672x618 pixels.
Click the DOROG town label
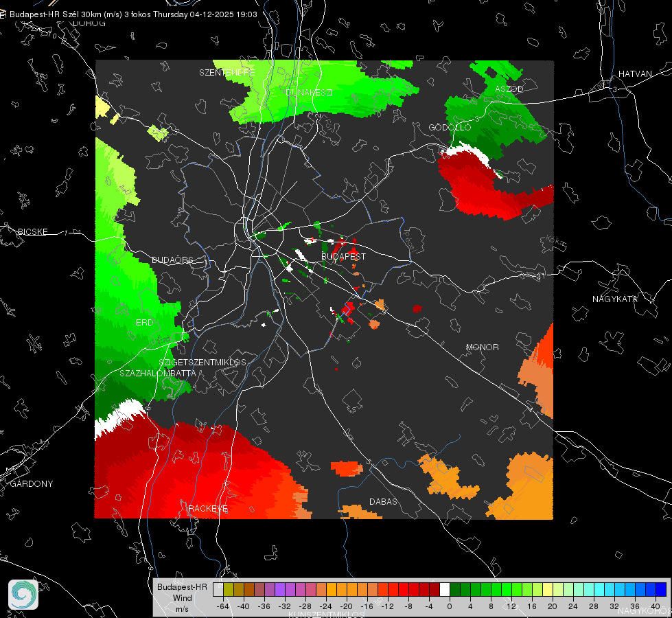click(x=89, y=23)
